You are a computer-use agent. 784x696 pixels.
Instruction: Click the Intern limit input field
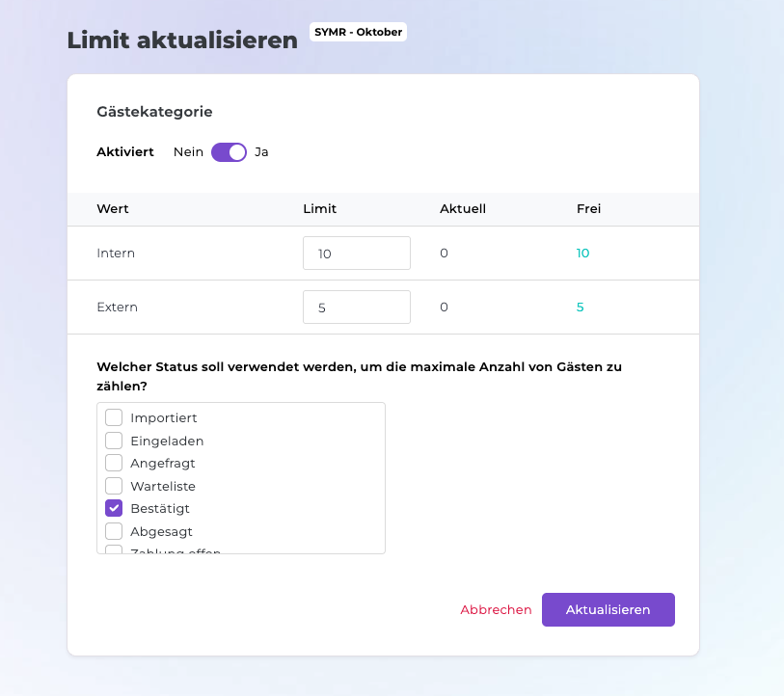pyautogui.click(x=356, y=254)
